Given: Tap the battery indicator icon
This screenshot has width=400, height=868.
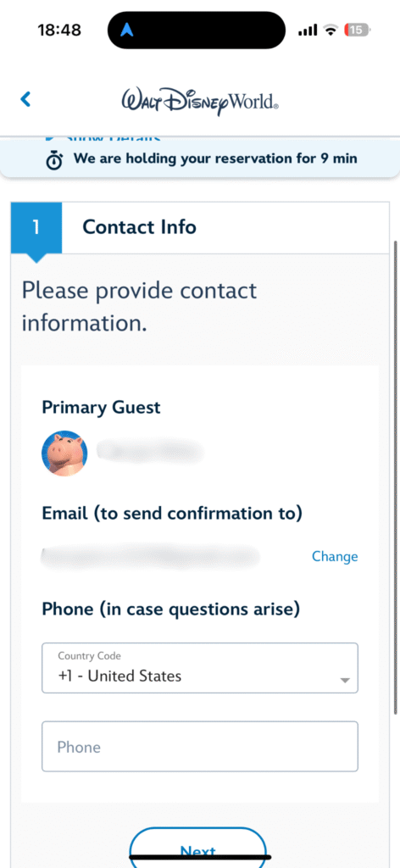Looking at the screenshot, I should [x=358, y=30].
